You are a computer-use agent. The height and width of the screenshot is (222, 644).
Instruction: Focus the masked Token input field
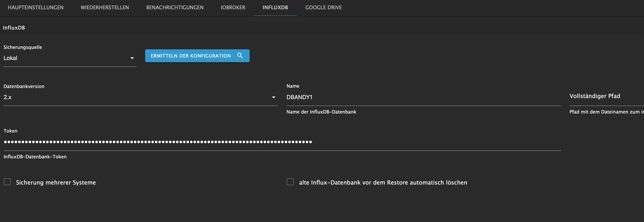click(282, 142)
